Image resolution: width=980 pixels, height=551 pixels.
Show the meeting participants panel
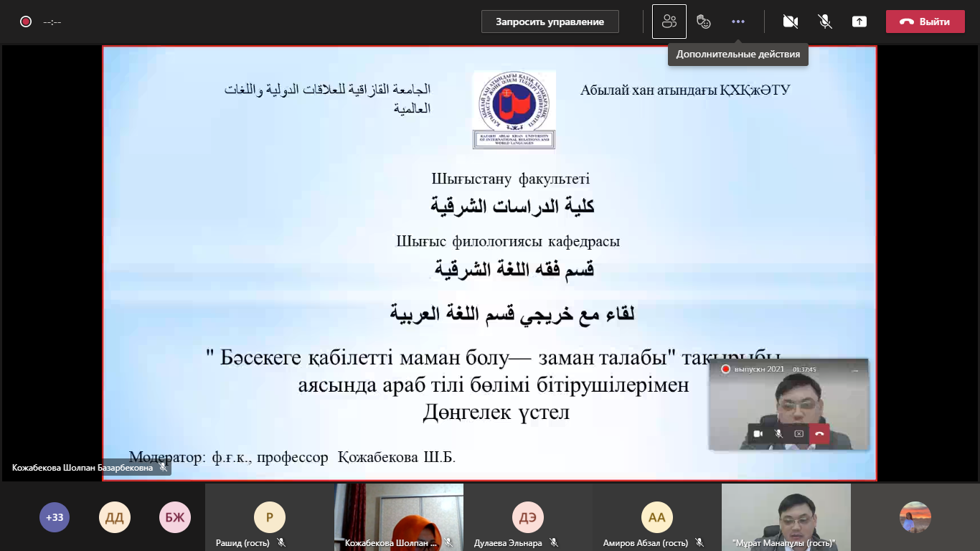669,22
